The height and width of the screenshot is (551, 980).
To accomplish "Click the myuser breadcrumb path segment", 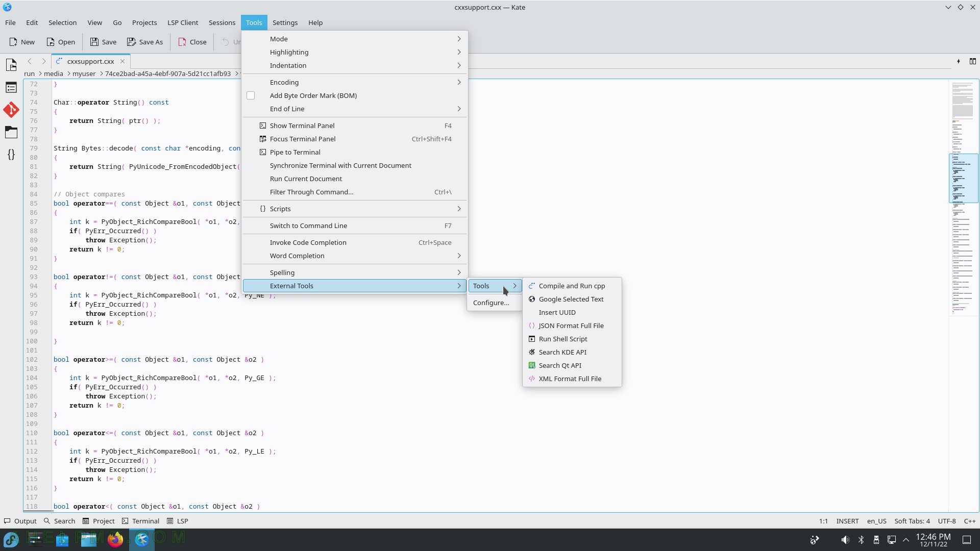I will 84,73.
